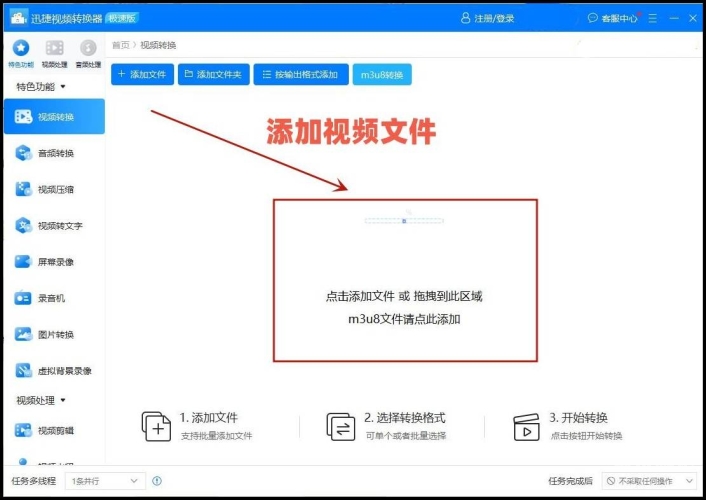The width and height of the screenshot is (706, 500).
Task: Click the user avatar icon at top
Action: [x=466, y=18]
